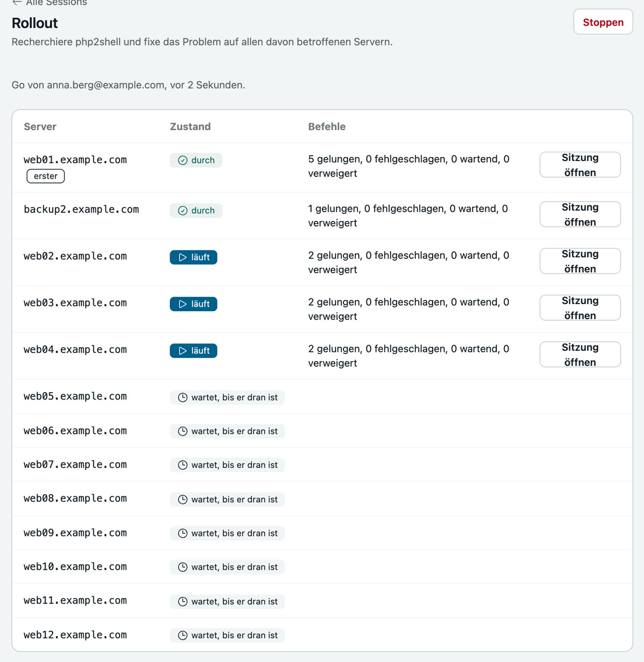Click 'durch' status text of web01
The height and width of the screenshot is (662, 644).
pyautogui.click(x=203, y=160)
